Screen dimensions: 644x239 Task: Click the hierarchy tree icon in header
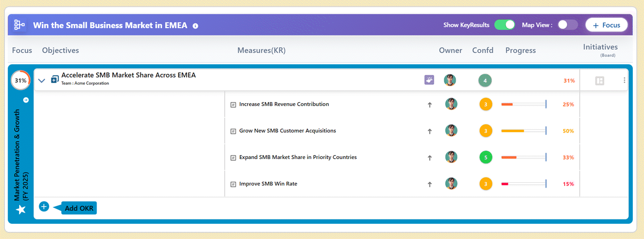click(x=19, y=25)
